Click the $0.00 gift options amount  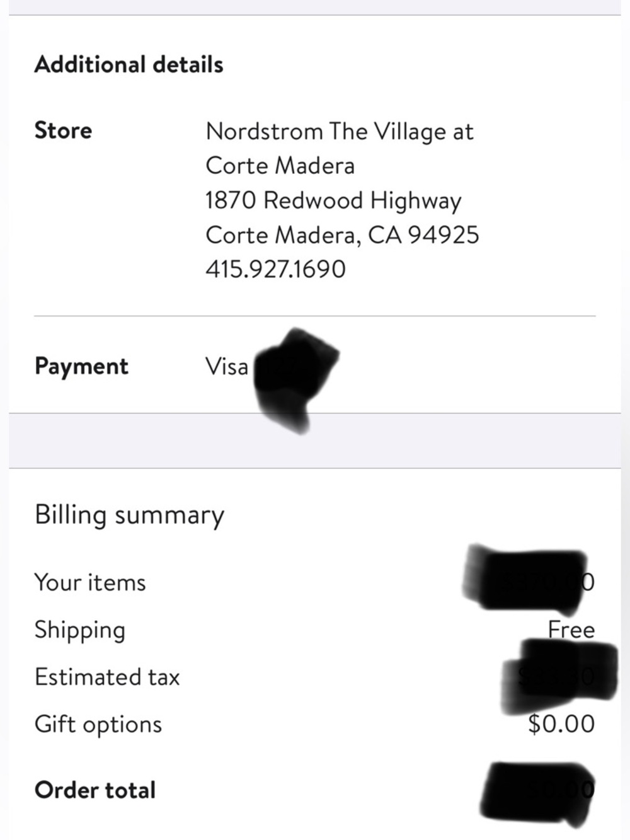tap(561, 724)
